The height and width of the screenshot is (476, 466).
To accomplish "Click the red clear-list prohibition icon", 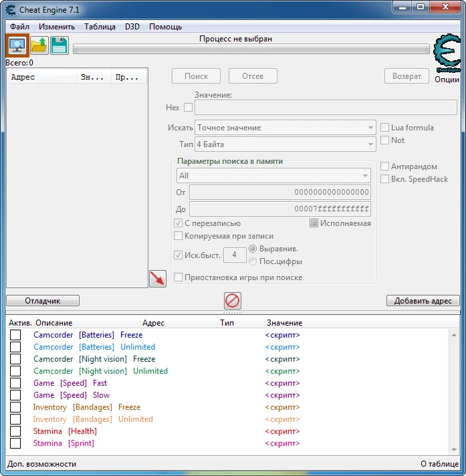I will 233,301.
